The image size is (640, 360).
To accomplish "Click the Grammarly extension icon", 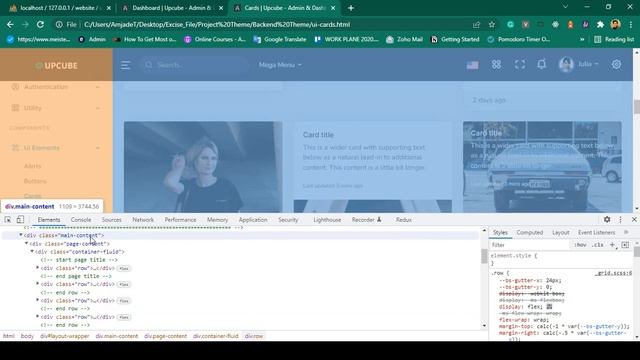I will tap(510, 24).
